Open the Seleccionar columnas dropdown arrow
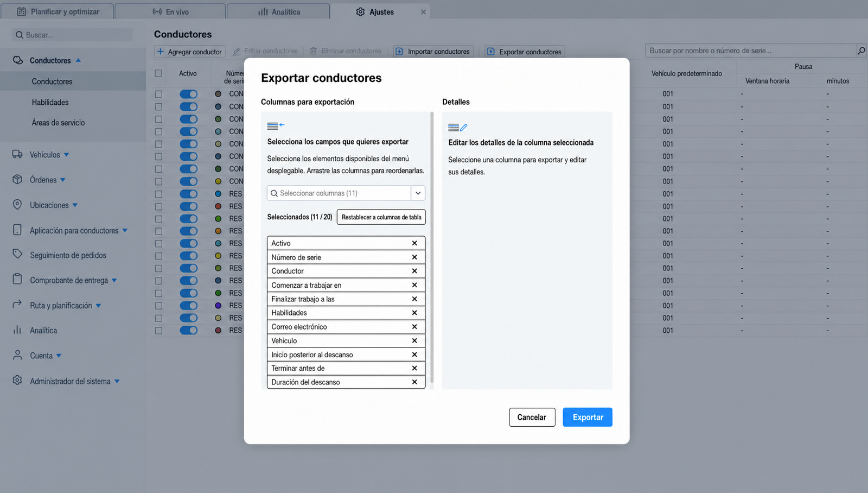The image size is (868, 493). (x=418, y=193)
